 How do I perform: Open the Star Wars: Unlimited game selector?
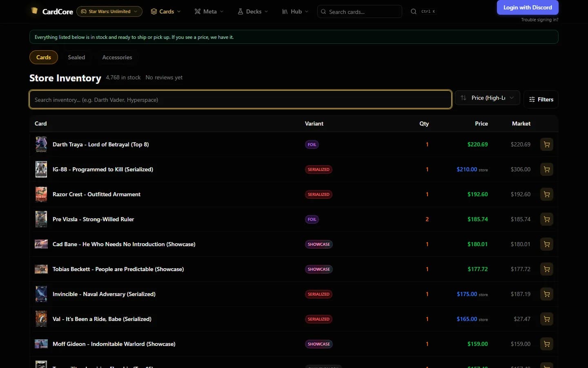click(x=109, y=11)
